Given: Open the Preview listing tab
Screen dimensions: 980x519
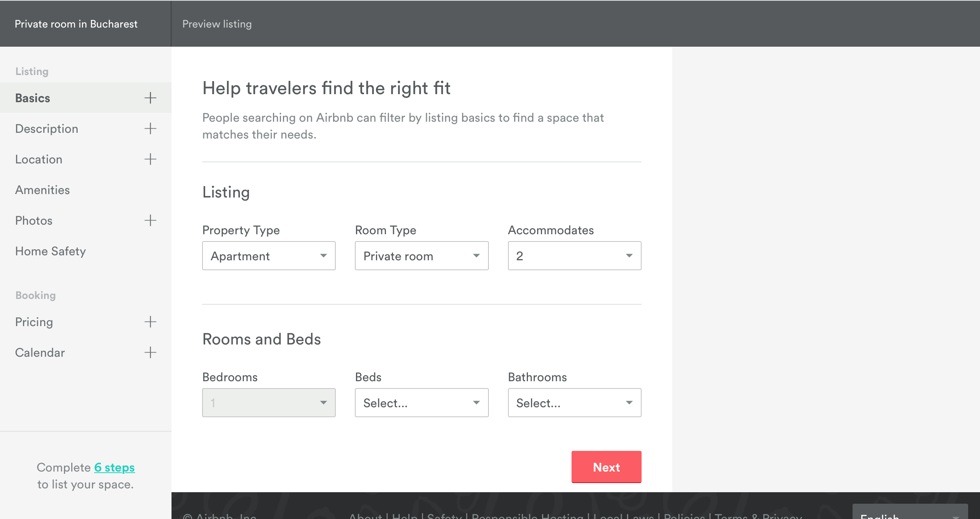Looking at the screenshot, I should (217, 24).
